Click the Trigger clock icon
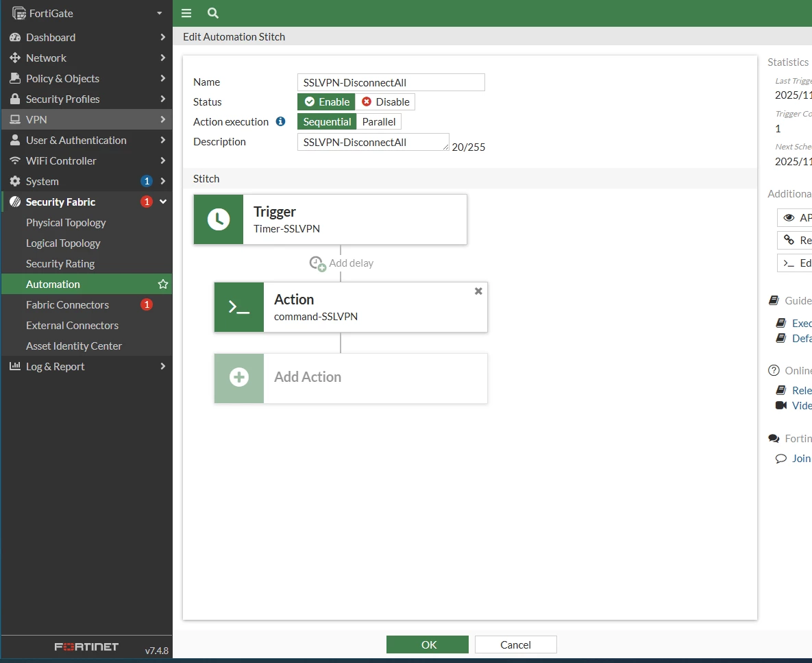Viewport: 812px width, 663px height. 219,219
